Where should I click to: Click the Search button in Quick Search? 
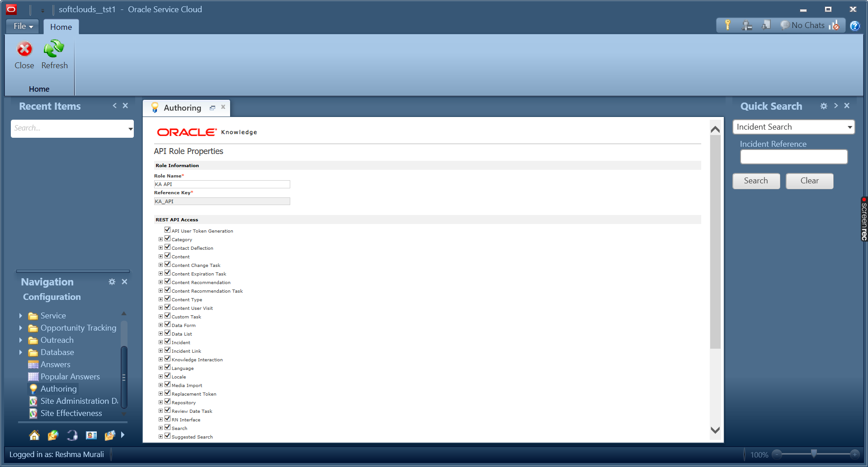pos(756,181)
